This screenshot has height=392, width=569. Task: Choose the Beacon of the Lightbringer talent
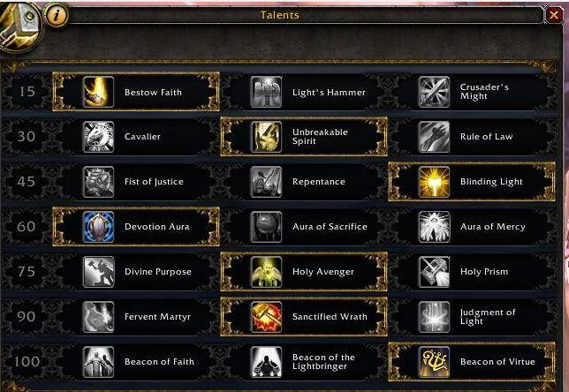304,361
